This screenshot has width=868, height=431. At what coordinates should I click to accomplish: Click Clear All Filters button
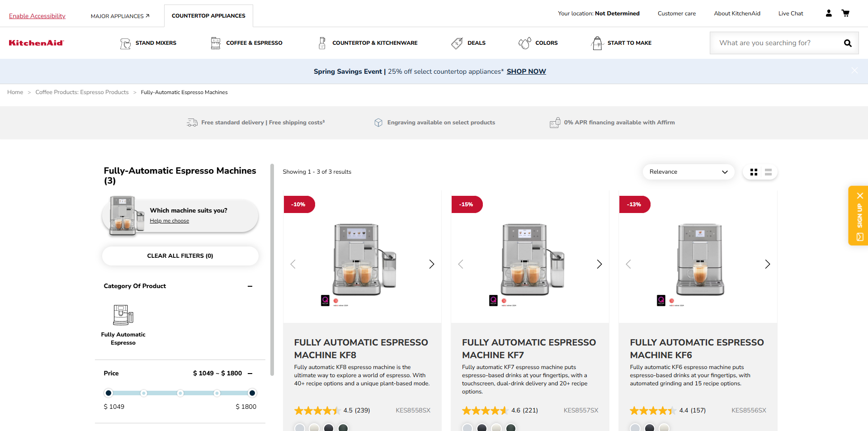[180, 256]
